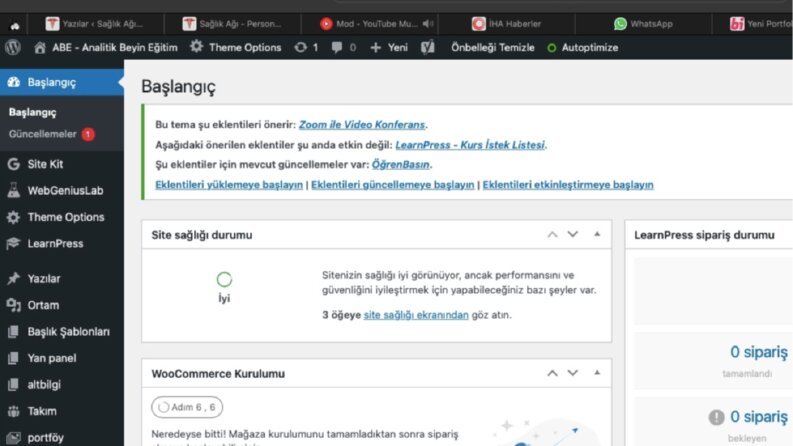Viewport: 793px width, 446px height.
Task: Move Site sağlığı durumu panel down
Action: pos(572,234)
